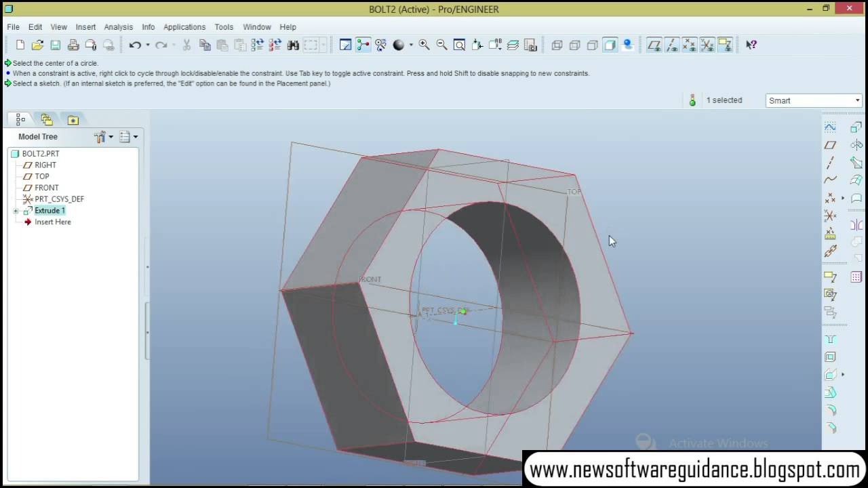Open the layers display icon
The image size is (868, 488).
(x=513, y=45)
